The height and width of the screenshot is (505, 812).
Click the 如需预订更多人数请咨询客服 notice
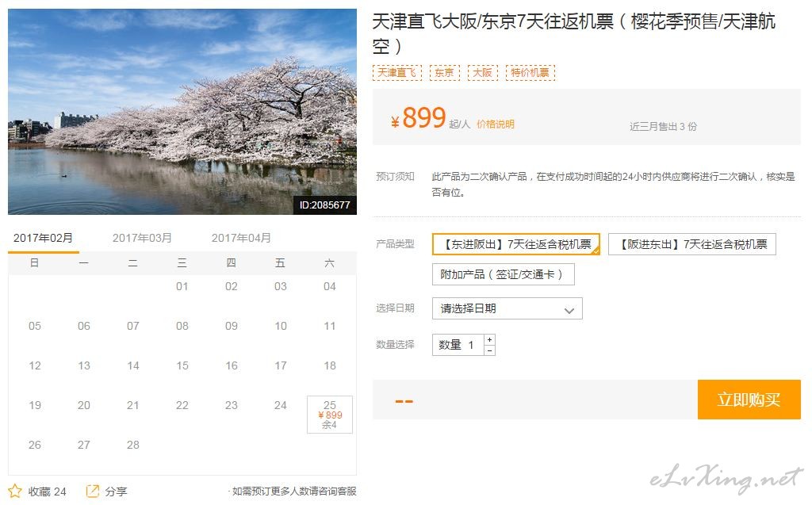pyautogui.click(x=293, y=492)
